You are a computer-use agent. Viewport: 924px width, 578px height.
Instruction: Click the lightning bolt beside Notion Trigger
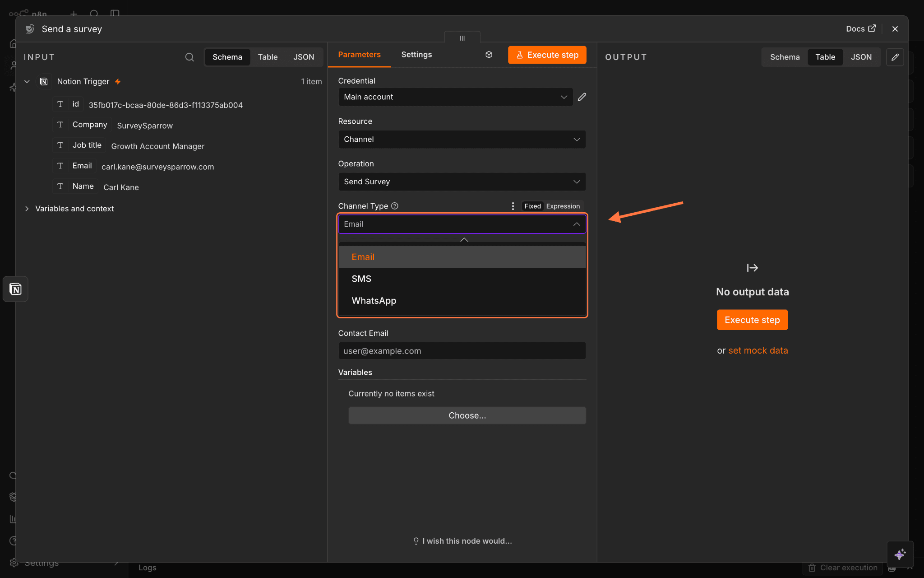pos(118,82)
